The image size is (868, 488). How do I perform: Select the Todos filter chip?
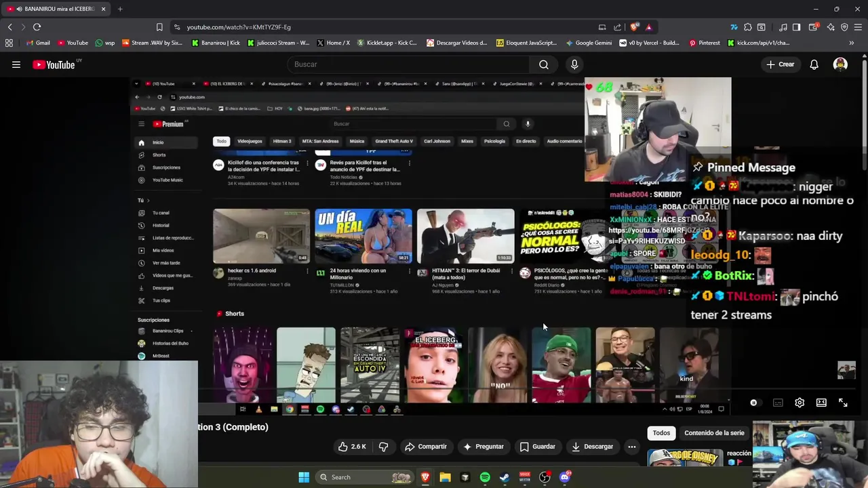661,433
